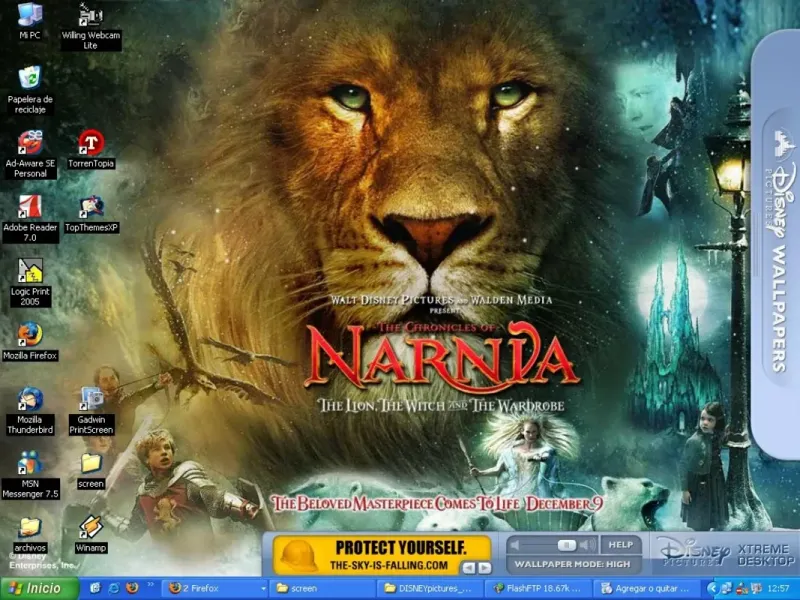The image size is (800, 600).
Task: Expand quick launch overflow chevron
Action: pos(151,585)
